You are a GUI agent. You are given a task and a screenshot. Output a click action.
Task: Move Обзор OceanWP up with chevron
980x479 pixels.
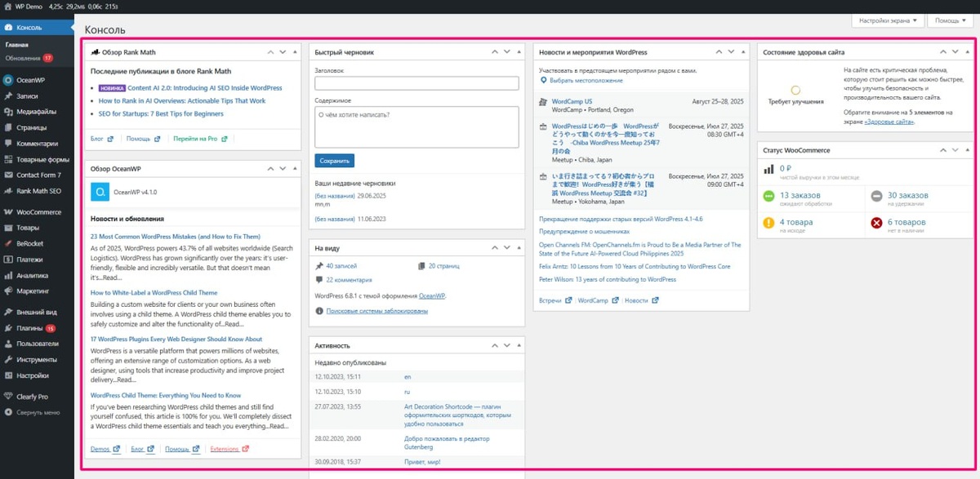[271, 168]
